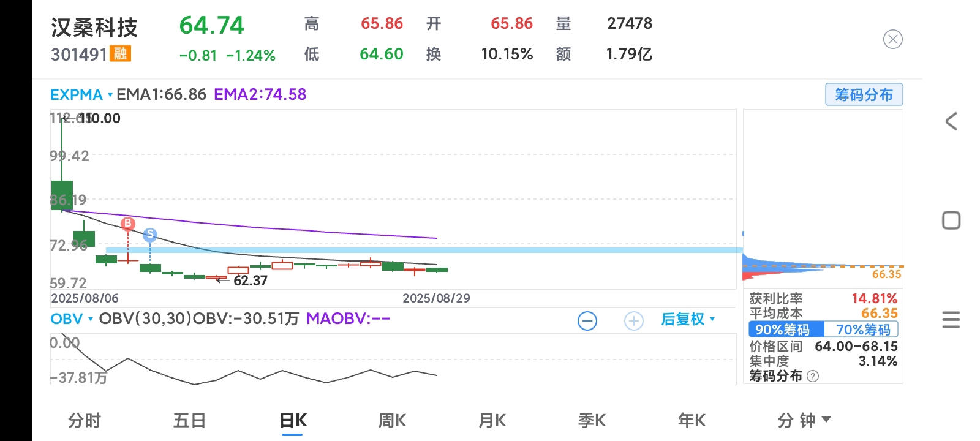Tap the EMA1:66.86 value

coord(161,94)
